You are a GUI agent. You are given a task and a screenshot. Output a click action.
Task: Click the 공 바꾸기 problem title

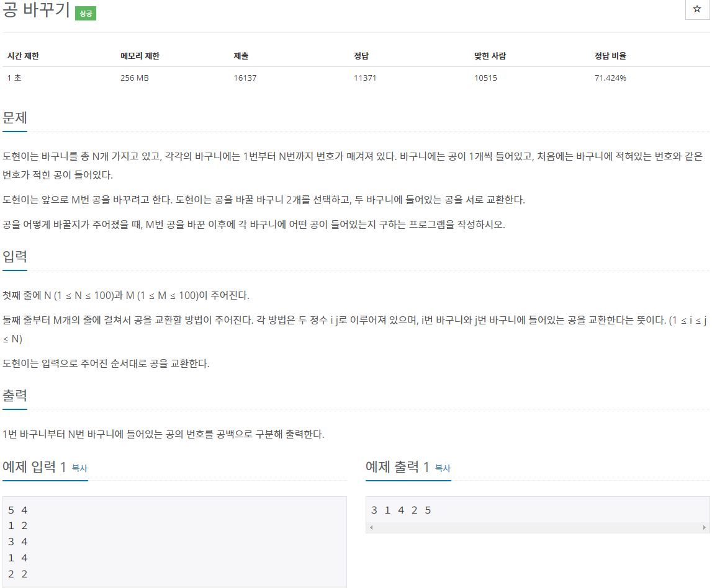(x=35, y=11)
